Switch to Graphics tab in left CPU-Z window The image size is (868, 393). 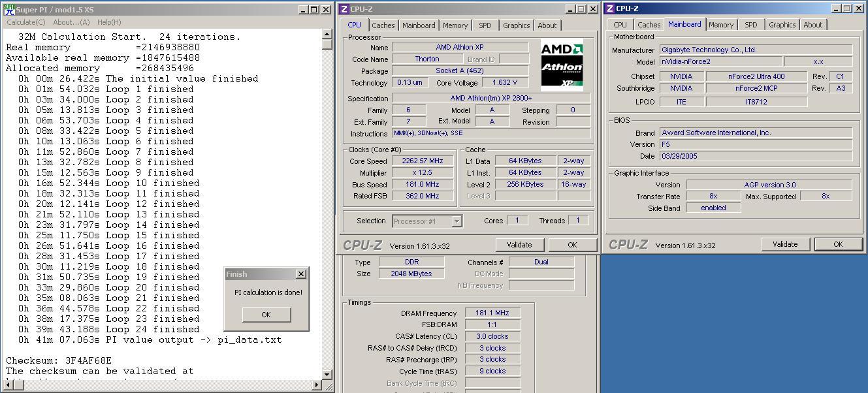click(517, 25)
